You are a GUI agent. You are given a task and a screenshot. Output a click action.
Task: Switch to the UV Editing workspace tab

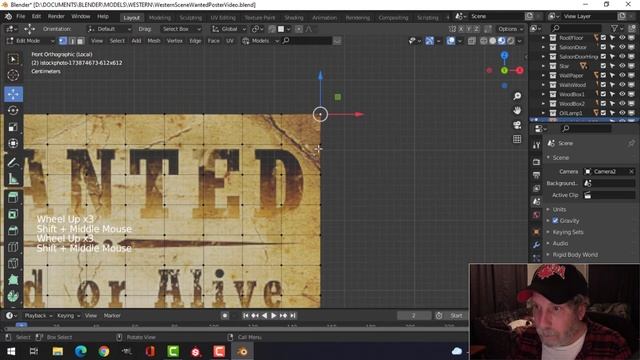223,18
